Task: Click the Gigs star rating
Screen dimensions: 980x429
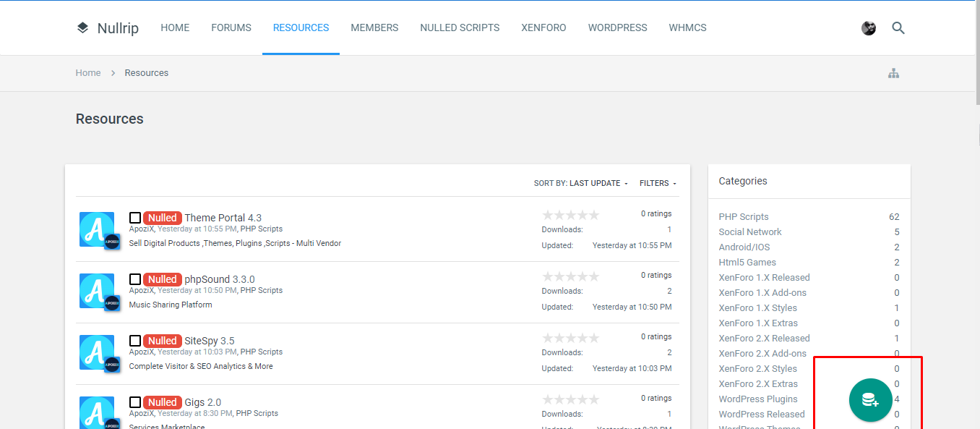Action: click(x=570, y=399)
